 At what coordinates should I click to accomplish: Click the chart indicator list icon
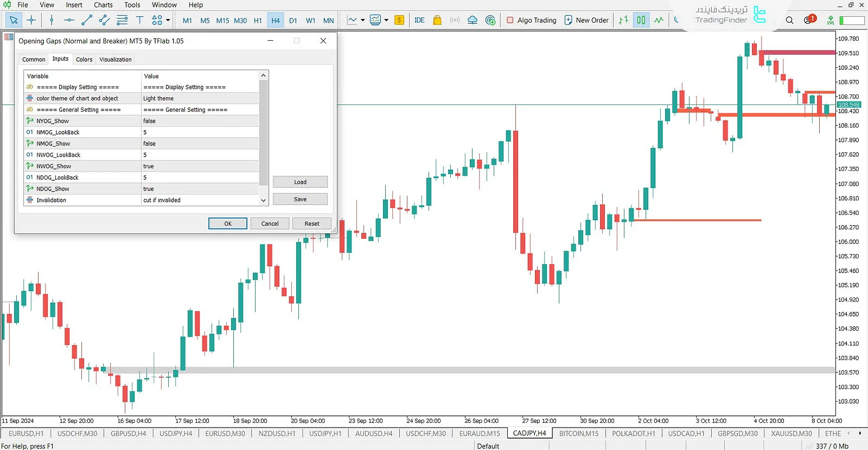tap(9, 37)
